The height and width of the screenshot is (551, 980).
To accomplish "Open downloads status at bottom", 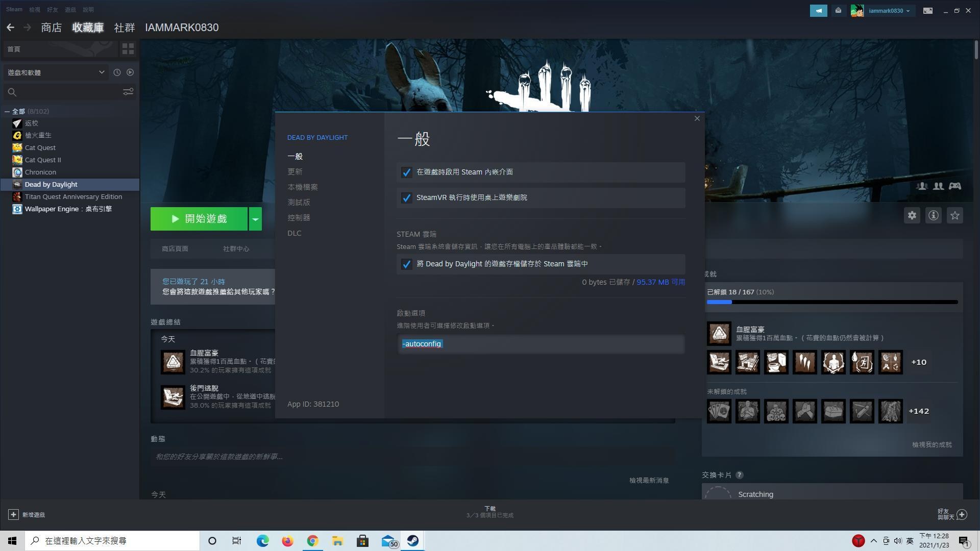I will (x=490, y=512).
